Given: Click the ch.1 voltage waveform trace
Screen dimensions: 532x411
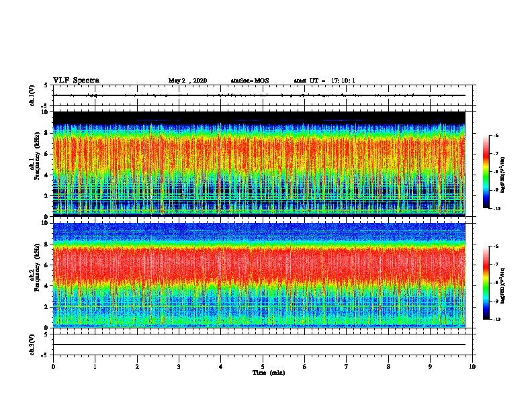Looking at the screenshot, I should click(x=259, y=95).
